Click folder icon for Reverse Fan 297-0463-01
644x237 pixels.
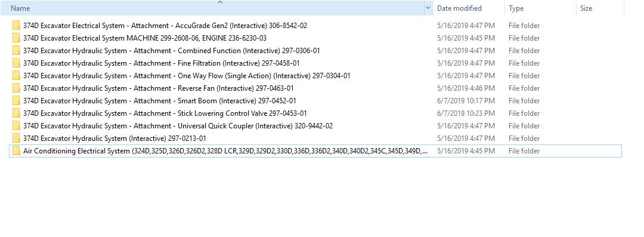point(17,88)
